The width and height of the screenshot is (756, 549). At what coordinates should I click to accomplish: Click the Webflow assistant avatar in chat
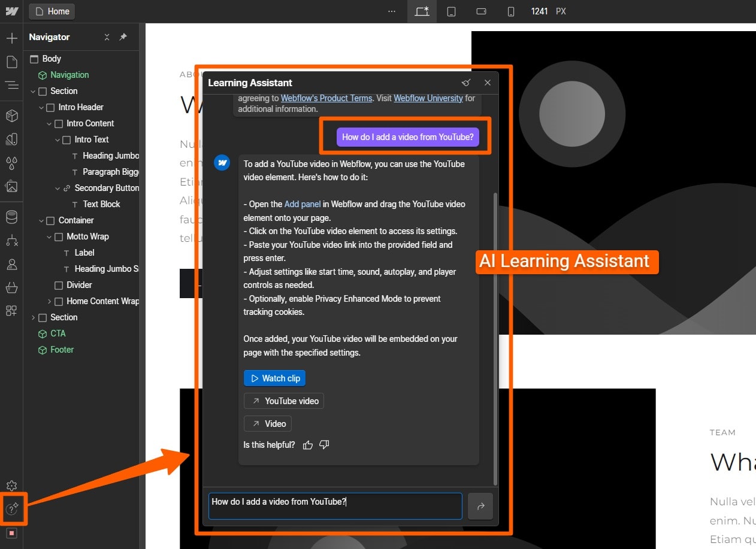[x=222, y=163]
